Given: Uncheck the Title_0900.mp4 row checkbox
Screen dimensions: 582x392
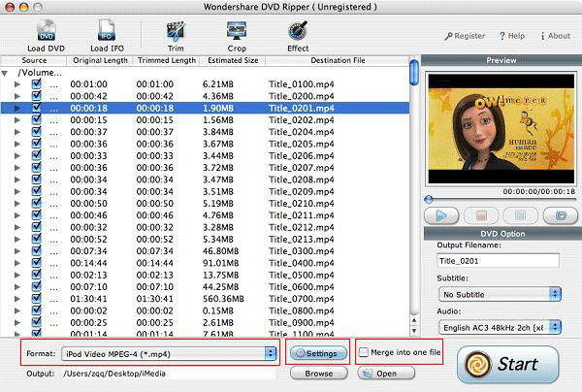Looking at the screenshot, I should point(37,322).
